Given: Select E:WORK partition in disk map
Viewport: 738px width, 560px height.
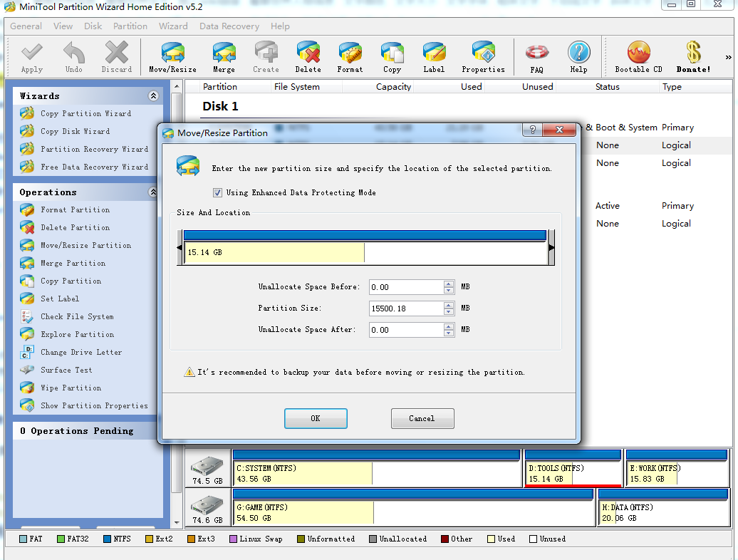Looking at the screenshot, I should click(677, 468).
